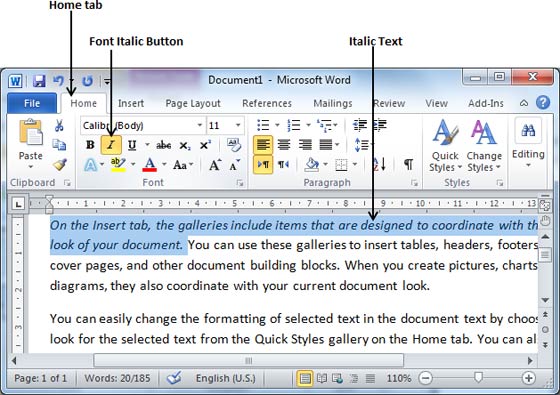Switch to Full Screen Reading view
560x395 pixels.
coord(322,378)
